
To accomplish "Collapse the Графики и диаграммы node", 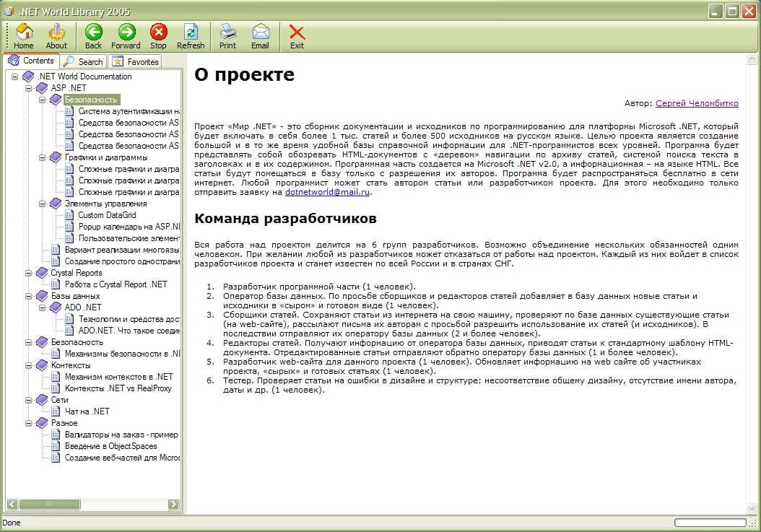I will click(x=42, y=158).
